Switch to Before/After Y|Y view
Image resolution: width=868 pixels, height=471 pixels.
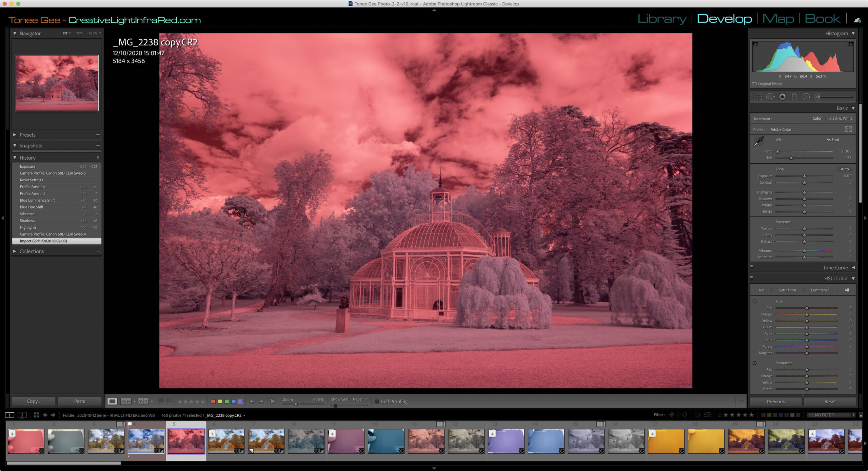(143, 402)
